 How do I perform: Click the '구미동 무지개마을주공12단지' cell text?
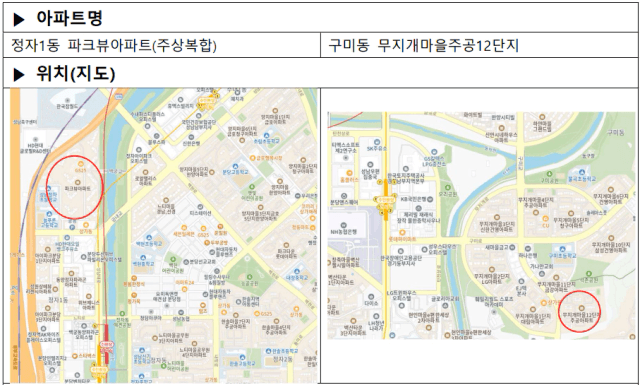pyautogui.click(x=423, y=45)
